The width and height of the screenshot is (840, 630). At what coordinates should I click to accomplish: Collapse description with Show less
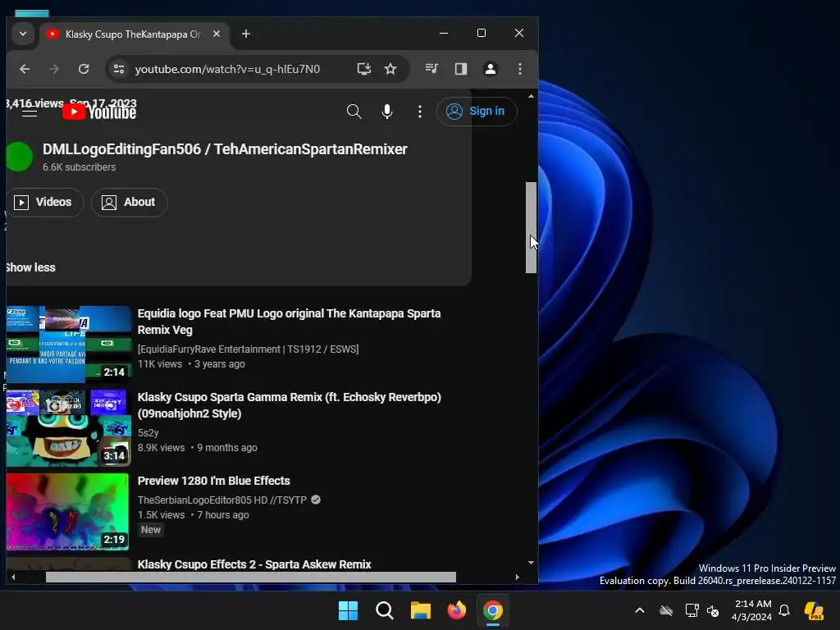[30, 267]
